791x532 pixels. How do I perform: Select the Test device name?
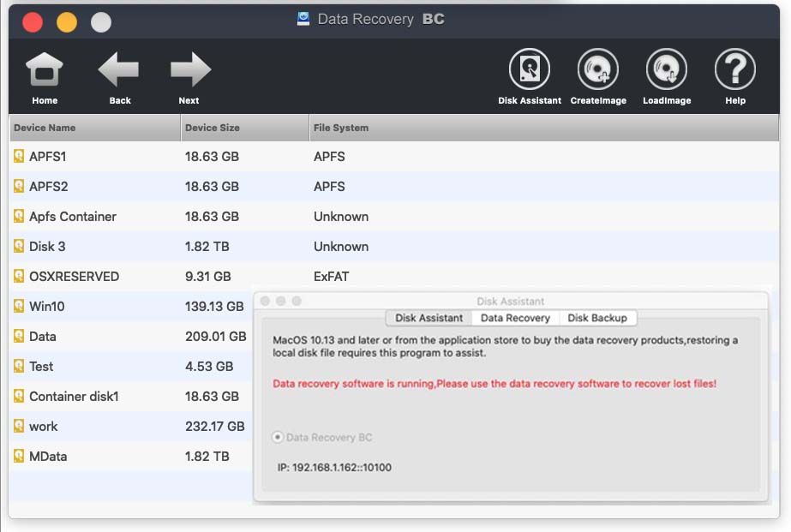point(41,366)
